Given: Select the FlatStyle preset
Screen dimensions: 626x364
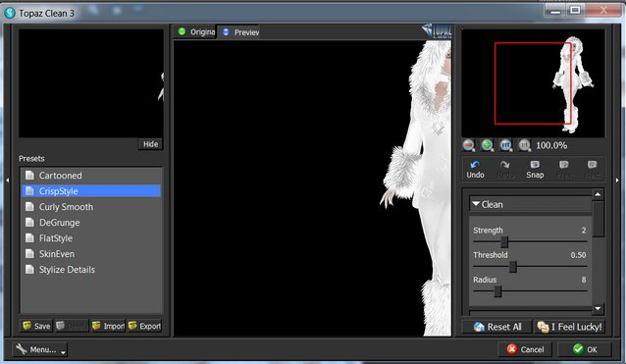Looking at the screenshot, I should point(91,237).
